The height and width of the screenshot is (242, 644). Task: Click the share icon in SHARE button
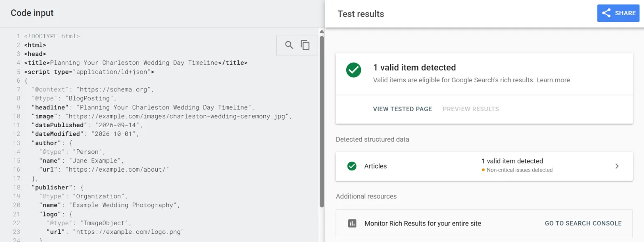tap(606, 13)
